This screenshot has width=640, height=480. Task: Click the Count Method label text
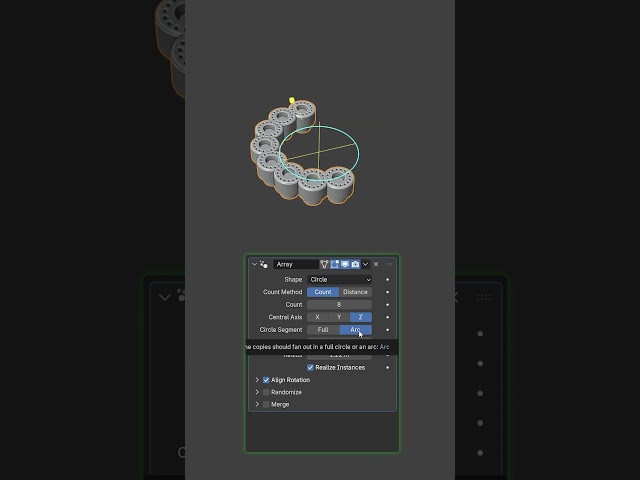(x=282, y=292)
